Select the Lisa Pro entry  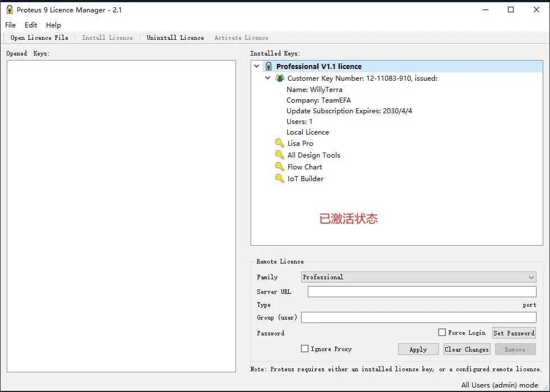[301, 143]
